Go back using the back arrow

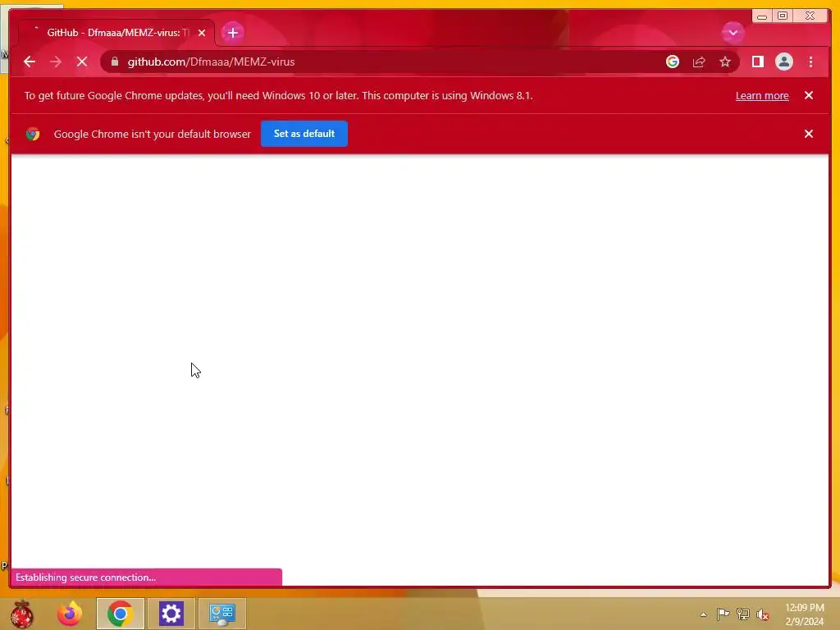[x=30, y=62]
